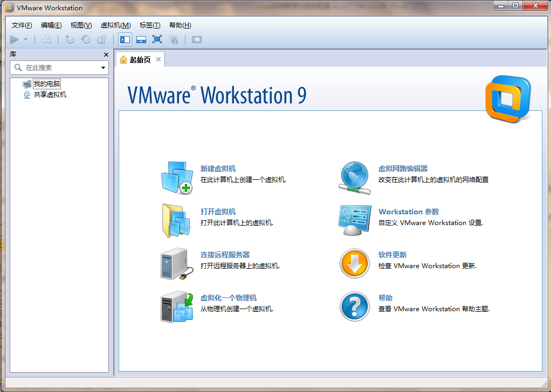The image size is (551, 392).
Task: Click the 连接远程服务器 link
Action: pyautogui.click(x=225, y=255)
